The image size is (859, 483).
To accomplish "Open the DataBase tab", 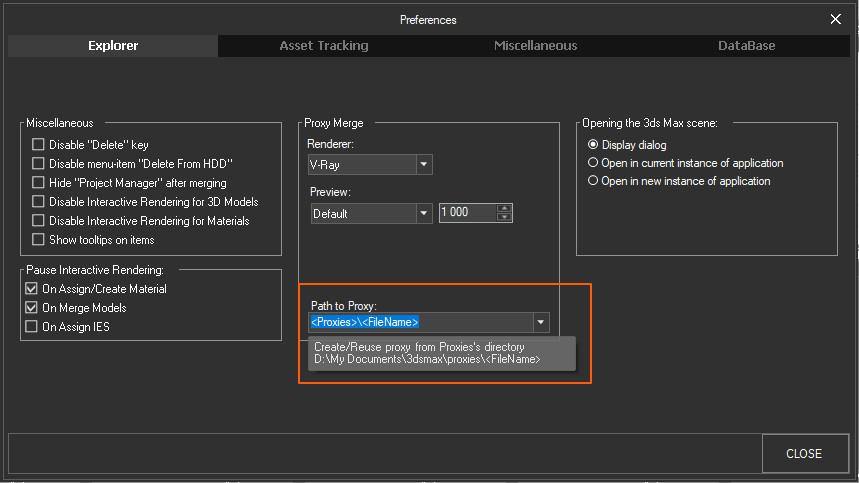I will 746,45.
